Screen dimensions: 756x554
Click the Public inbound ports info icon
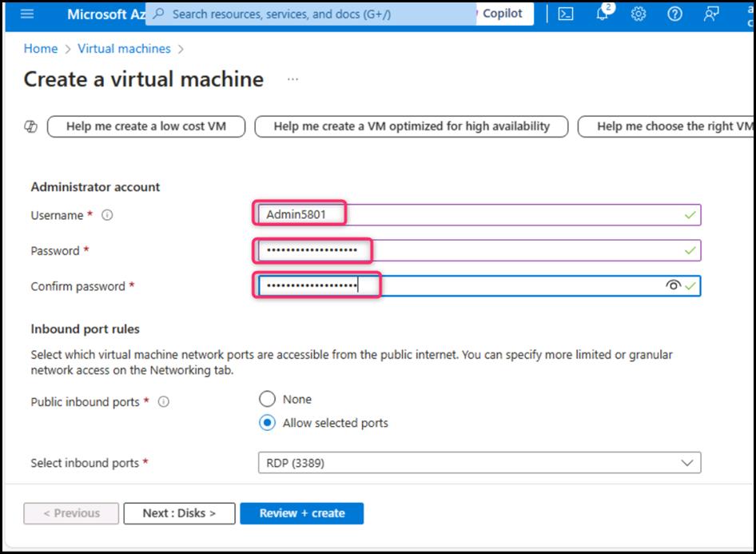point(164,402)
